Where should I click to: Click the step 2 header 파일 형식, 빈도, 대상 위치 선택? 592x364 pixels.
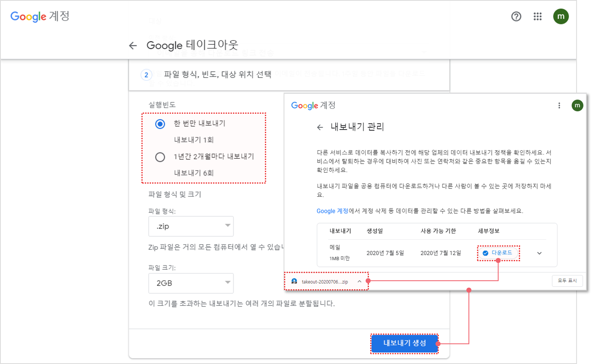pos(217,74)
